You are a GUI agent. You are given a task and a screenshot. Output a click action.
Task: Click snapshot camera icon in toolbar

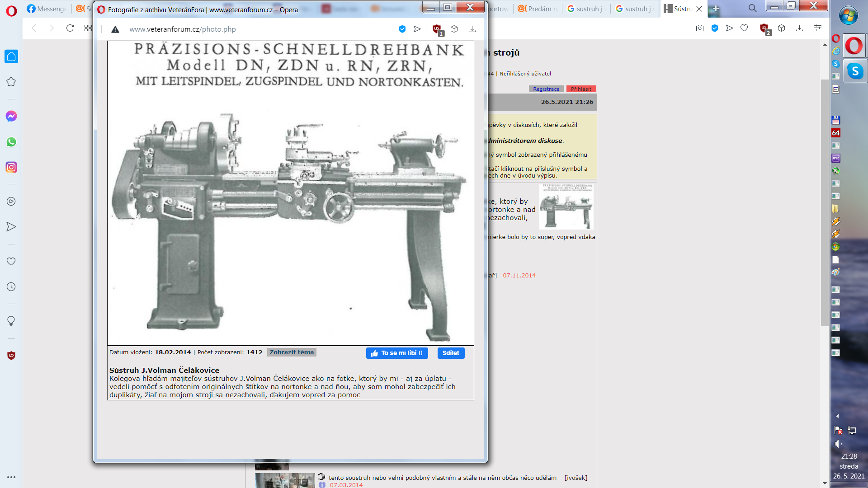(x=700, y=28)
